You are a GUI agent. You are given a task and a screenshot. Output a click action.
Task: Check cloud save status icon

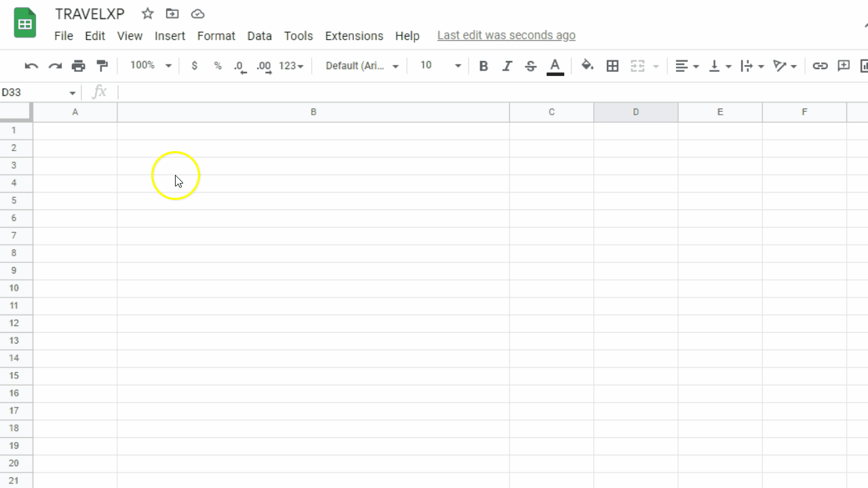pyautogui.click(x=197, y=14)
